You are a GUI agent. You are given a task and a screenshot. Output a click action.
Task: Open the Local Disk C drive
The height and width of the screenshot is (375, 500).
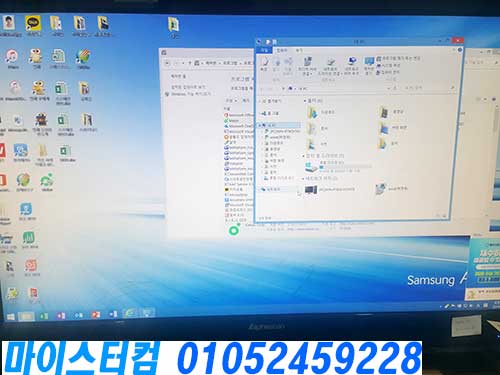[x=338, y=166]
